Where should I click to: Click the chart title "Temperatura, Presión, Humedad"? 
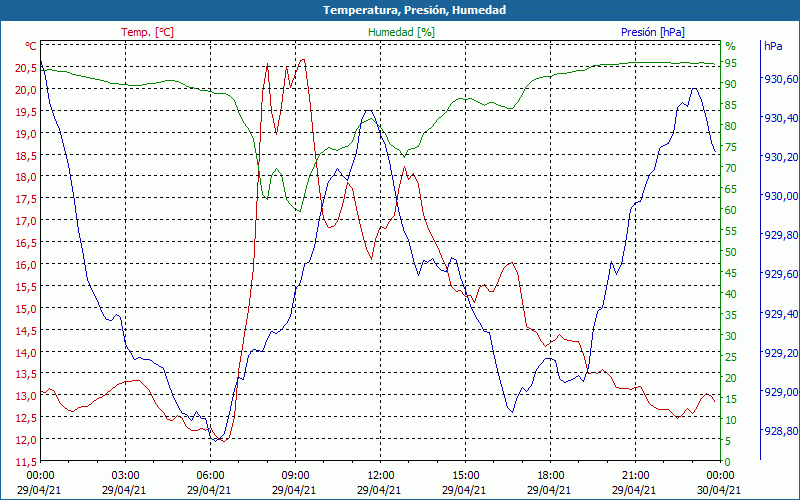414,10
